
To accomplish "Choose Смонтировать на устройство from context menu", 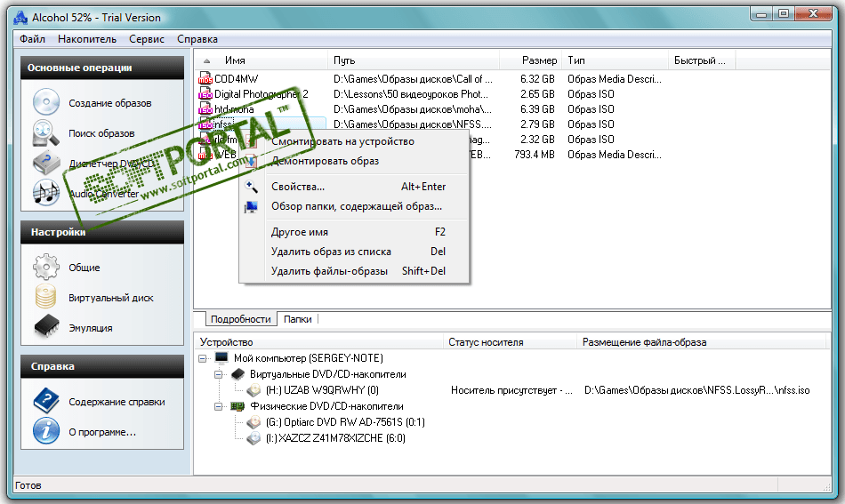I will 342,141.
